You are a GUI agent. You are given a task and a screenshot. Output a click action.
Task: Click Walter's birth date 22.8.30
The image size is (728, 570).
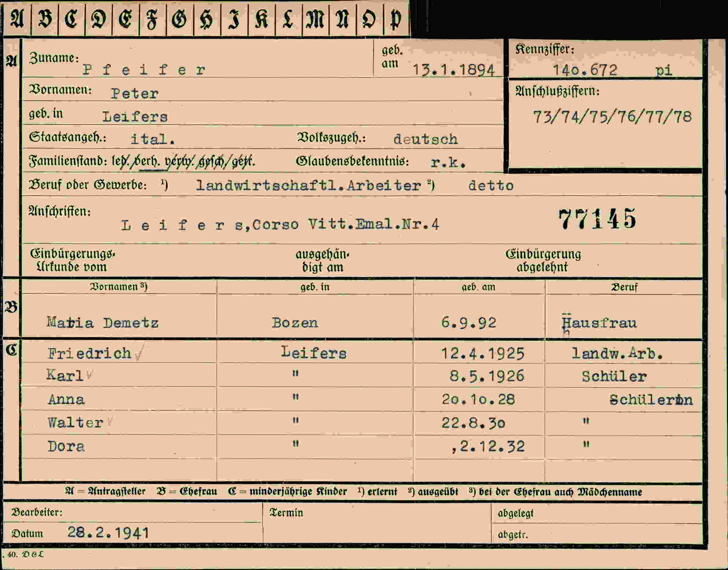pyautogui.click(x=473, y=423)
